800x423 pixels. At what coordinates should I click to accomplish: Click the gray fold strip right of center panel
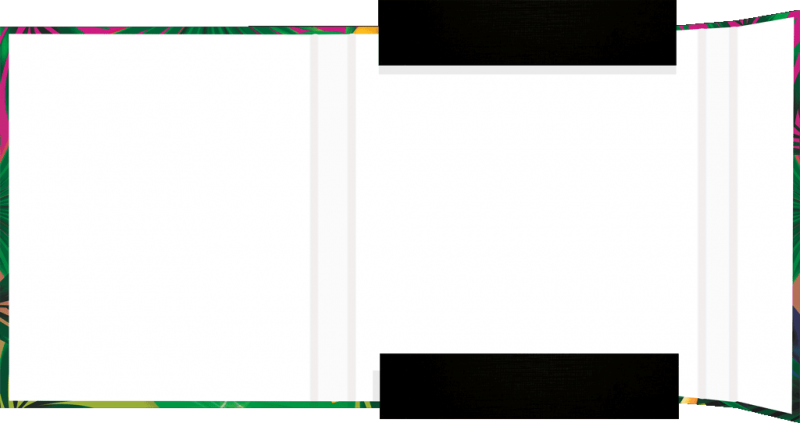coord(703,215)
